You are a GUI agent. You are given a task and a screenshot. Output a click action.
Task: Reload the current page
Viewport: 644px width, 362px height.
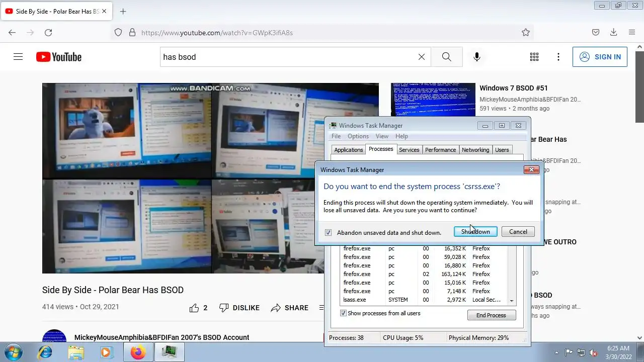[x=48, y=32]
